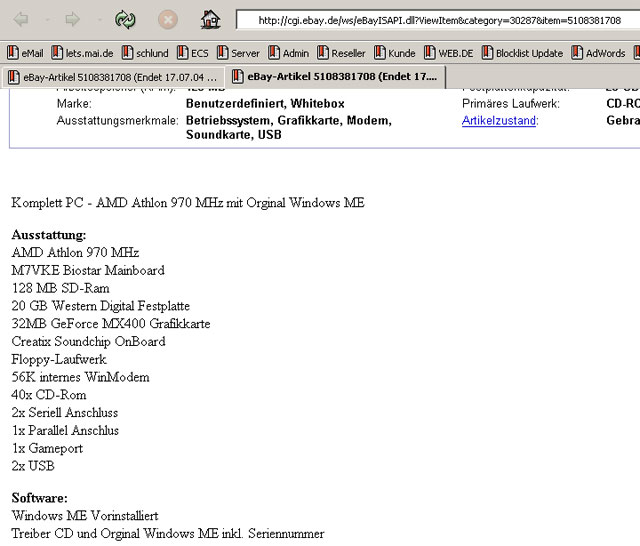The image size is (640, 546).
Task: Click the bookmark icon beside ECS
Action: (x=182, y=53)
